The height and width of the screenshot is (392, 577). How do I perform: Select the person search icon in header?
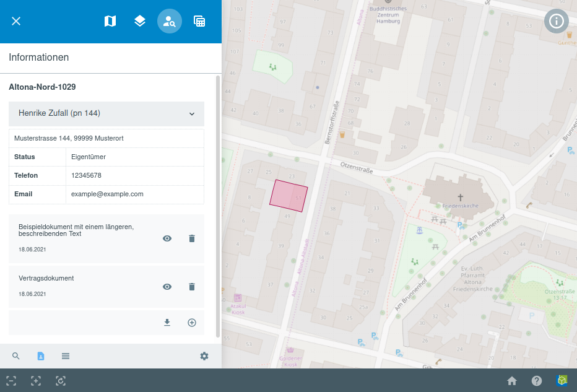170,21
